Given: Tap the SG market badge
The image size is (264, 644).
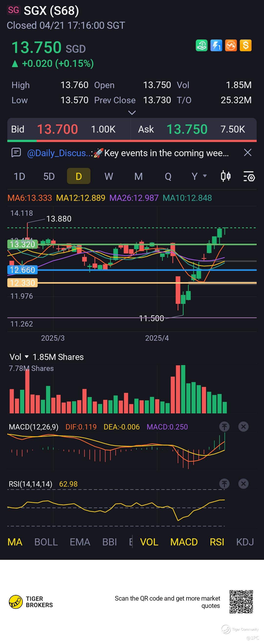Looking at the screenshot, I should [x=13, y=10].
